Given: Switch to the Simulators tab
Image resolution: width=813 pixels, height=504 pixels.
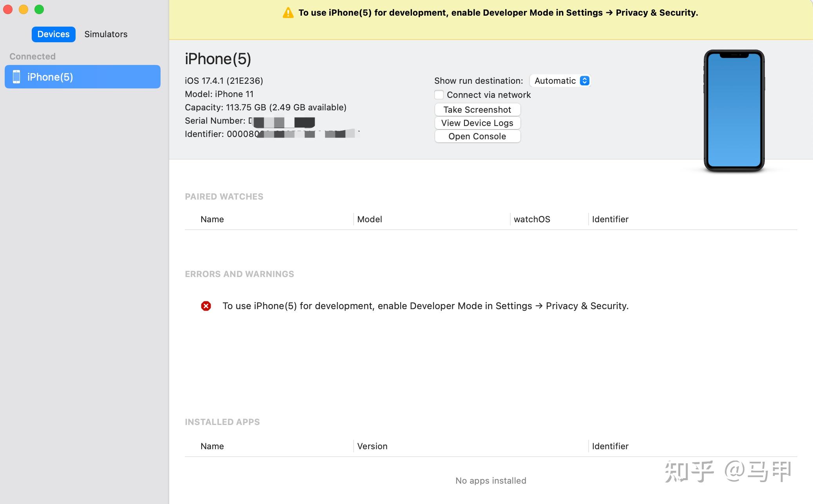Looking at the screenshot, I should click(106, 34).
